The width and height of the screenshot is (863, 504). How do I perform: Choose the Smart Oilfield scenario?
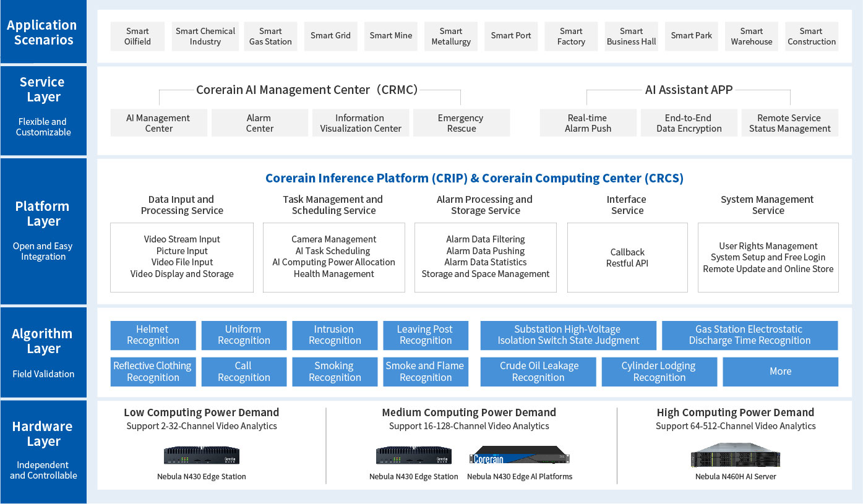[x=137, y=36]
